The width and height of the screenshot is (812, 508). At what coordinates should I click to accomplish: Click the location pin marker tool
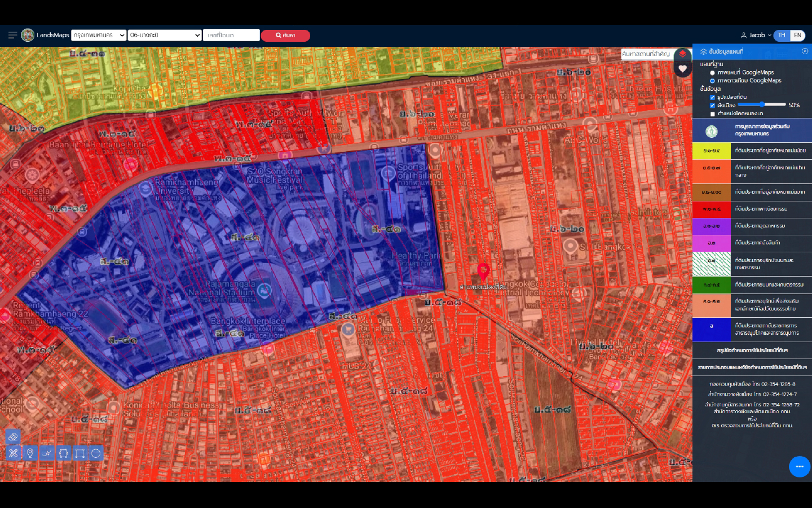[30, 453]
